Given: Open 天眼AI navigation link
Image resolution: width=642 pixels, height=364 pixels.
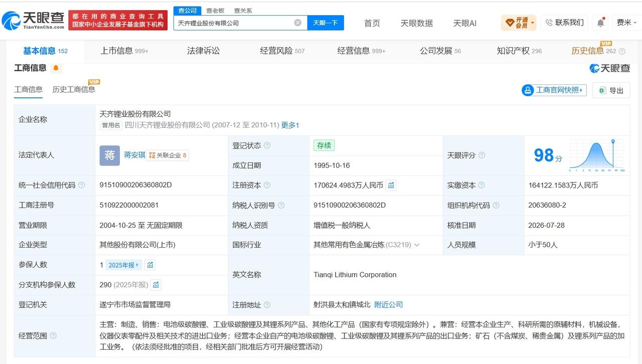Looking at the screenshot, I should click(x=464, y=23).
